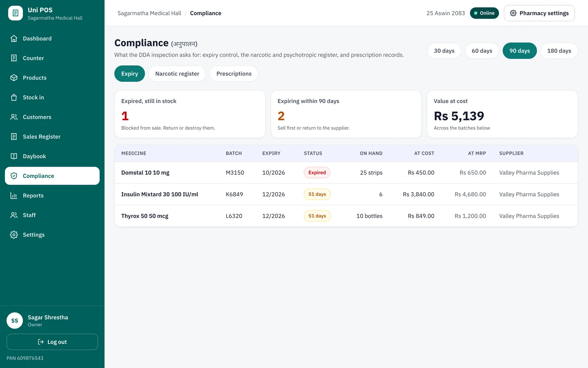
Task: Click Sagar Shrestha profile name
Action: [x=48, y=317]
